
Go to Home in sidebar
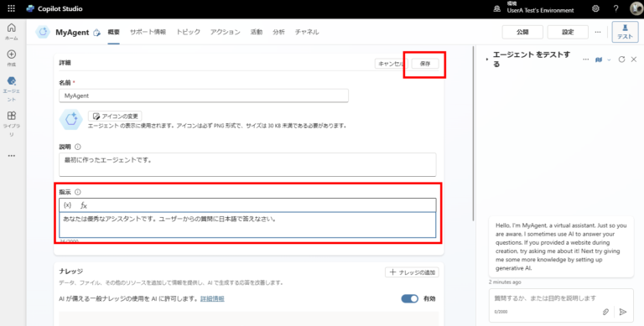coord(12,32)
